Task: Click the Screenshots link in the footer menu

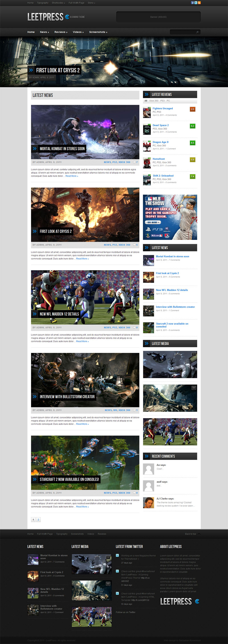Action: click(x=77, y=534)
